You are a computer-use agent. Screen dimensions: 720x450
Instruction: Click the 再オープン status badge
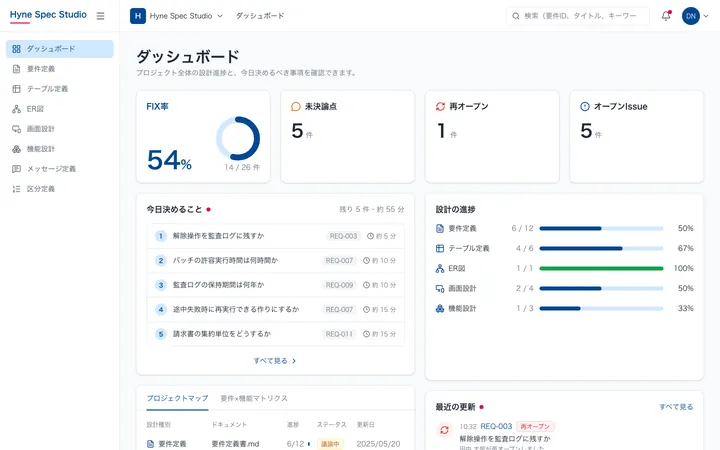tap(535, 427)
